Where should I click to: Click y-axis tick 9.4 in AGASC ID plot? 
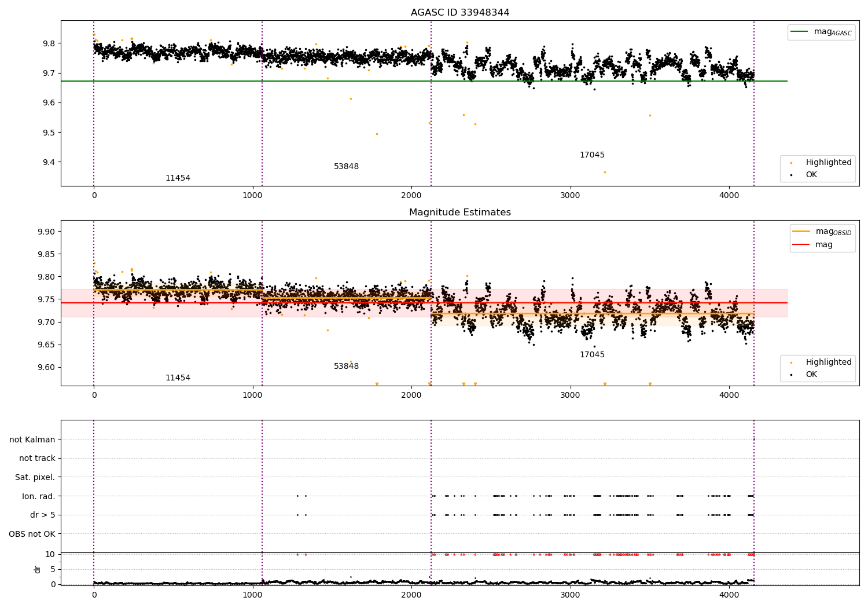click(x=49, y=162)
